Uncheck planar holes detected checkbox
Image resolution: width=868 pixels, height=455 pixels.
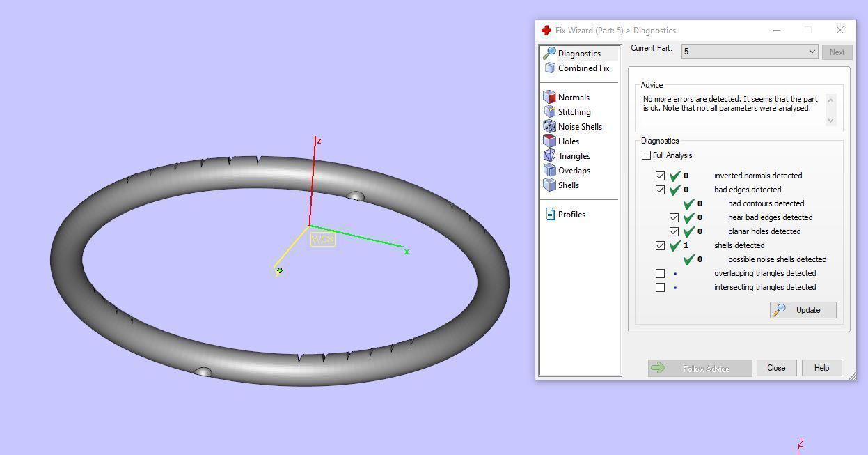(674, 231)
